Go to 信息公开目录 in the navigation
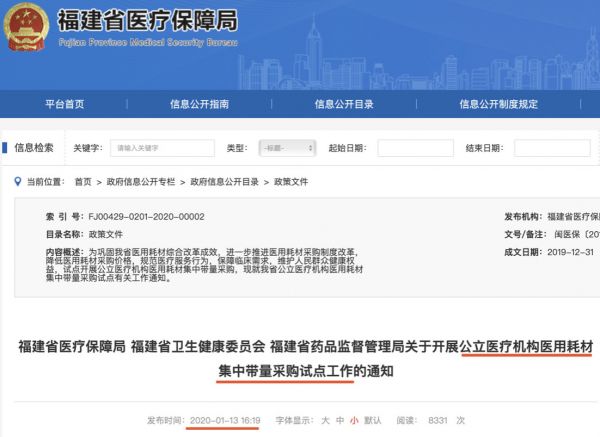 click(x=345, y=104)
